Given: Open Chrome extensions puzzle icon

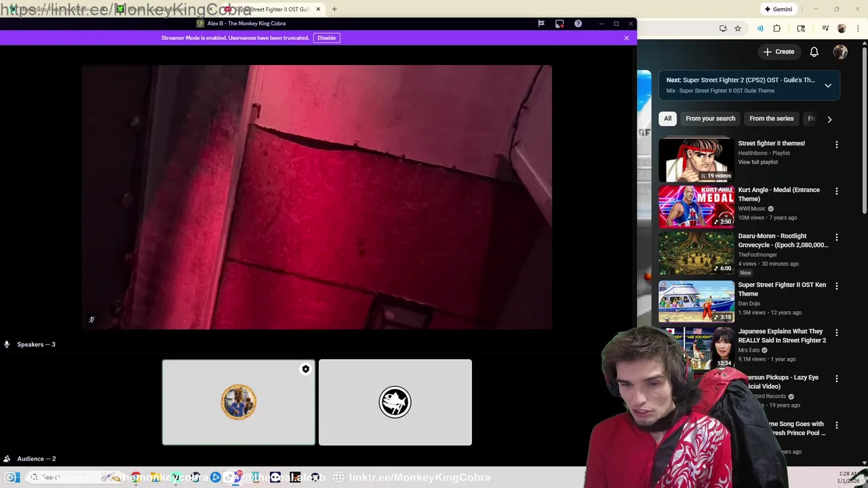Looking at the screenshot, I should coord(777,28).
